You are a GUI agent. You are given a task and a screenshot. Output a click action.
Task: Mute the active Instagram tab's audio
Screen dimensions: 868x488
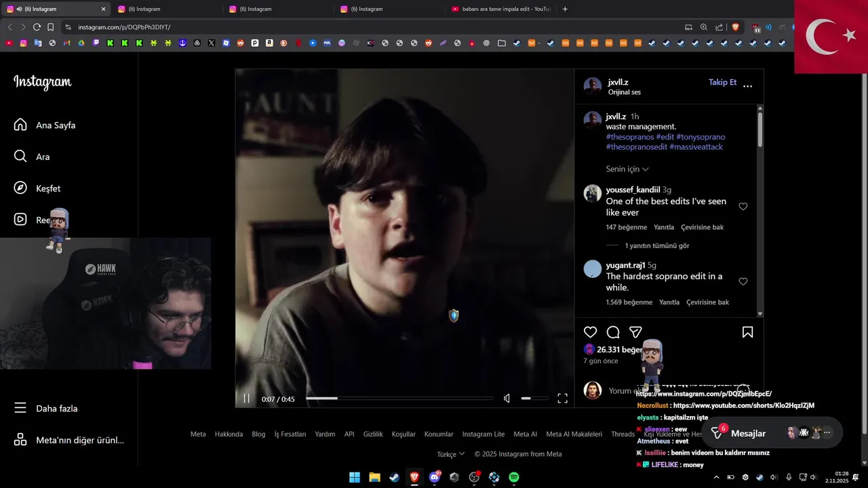tap(18, 9)
